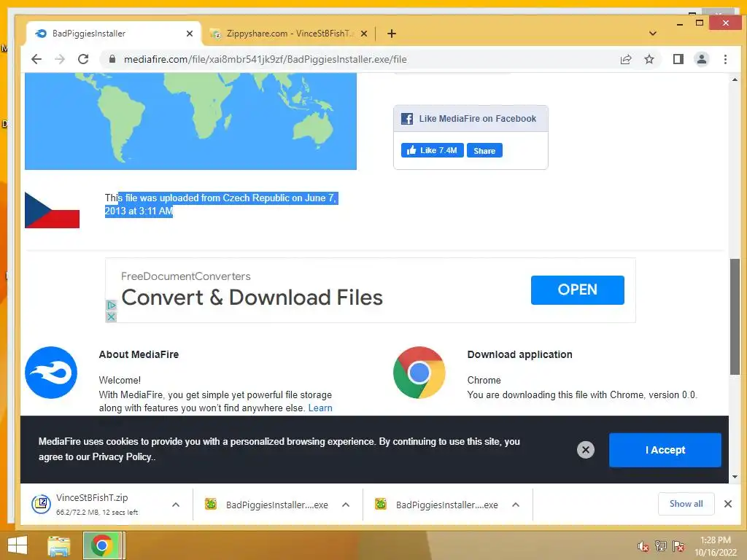Viewport: 747px width, 560px height.
Task: Click the Czech Republic flag image
Action: (x=52, y=210)
